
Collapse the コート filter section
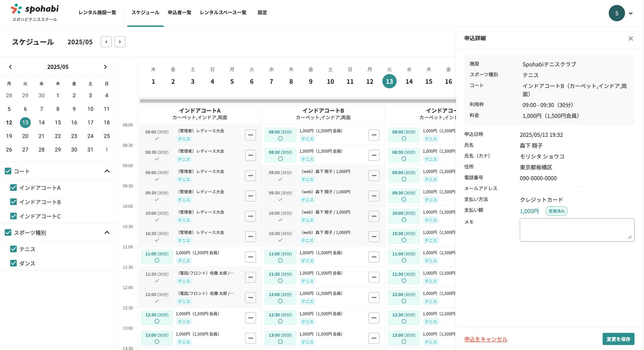pyautogui.click(x=107, y=171)
